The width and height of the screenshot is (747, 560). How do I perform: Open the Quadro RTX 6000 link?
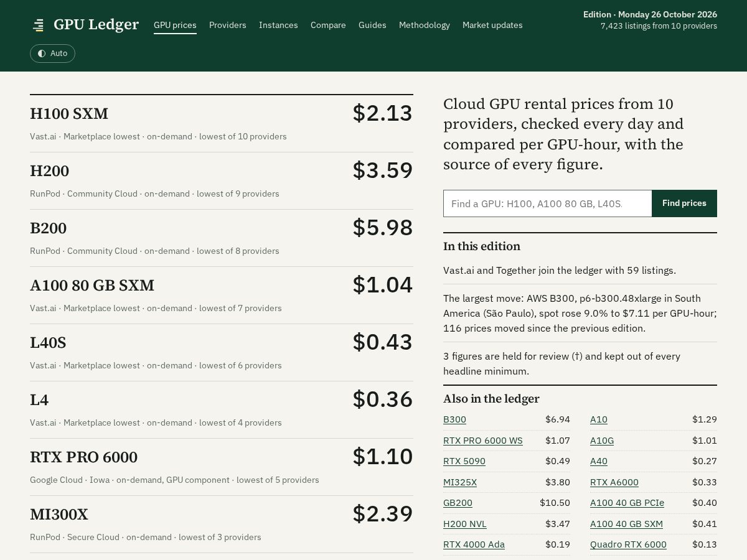point(628,544)
